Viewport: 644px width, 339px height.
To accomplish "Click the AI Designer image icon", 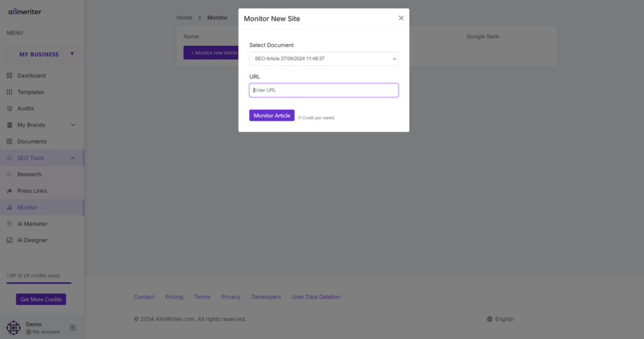I will (9, 240).
